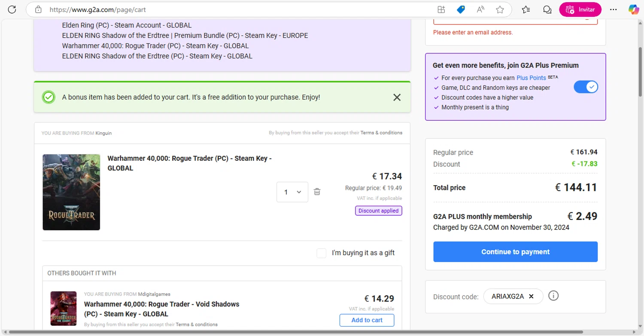Open the browser's three-dot menu
Viewport: 644px width, 336px height.
[x=613, y=9]
